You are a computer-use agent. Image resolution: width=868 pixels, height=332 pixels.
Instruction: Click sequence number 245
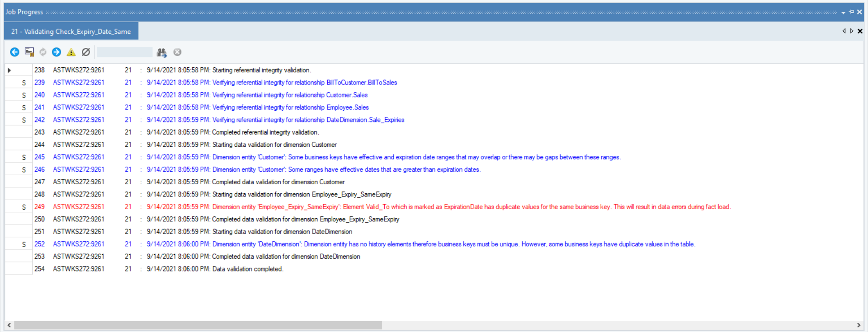(39, 157)
